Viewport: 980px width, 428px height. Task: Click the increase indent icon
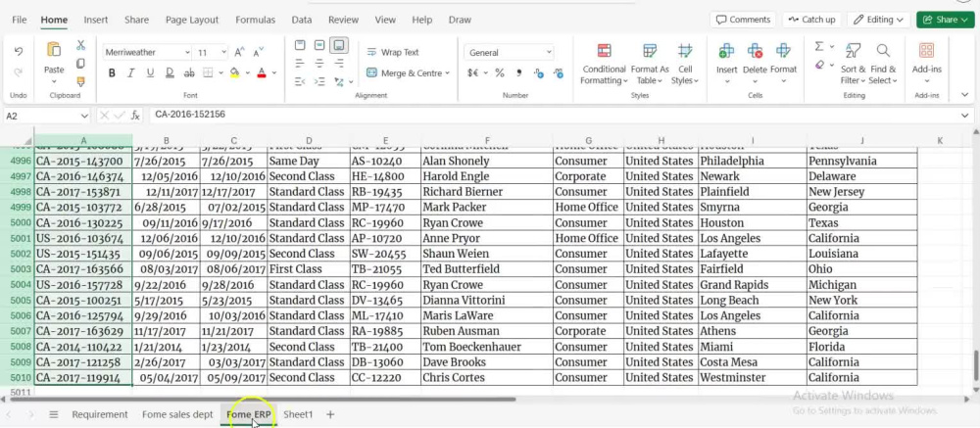(319, 81)
